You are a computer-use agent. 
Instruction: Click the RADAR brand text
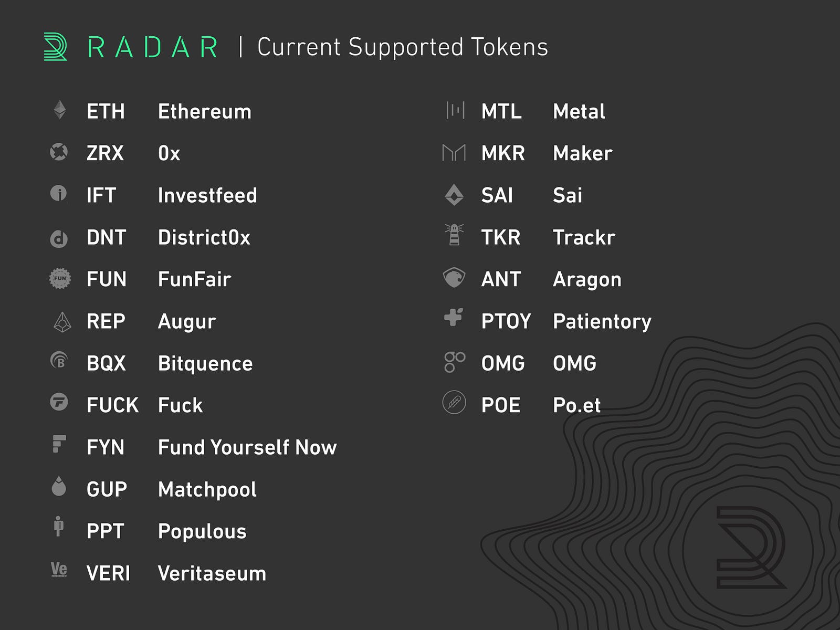pyautogui.click(x=152, y=47)
